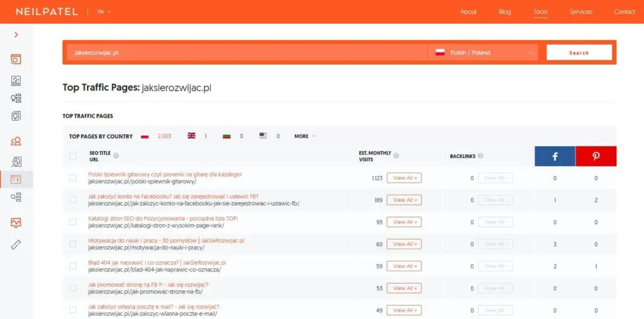Select the Bulgaria flag country filter

[226, 136]
